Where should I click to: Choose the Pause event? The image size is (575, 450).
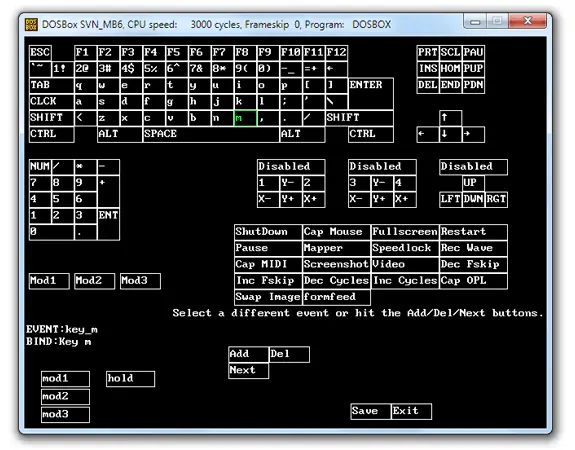tap(268, 248)
